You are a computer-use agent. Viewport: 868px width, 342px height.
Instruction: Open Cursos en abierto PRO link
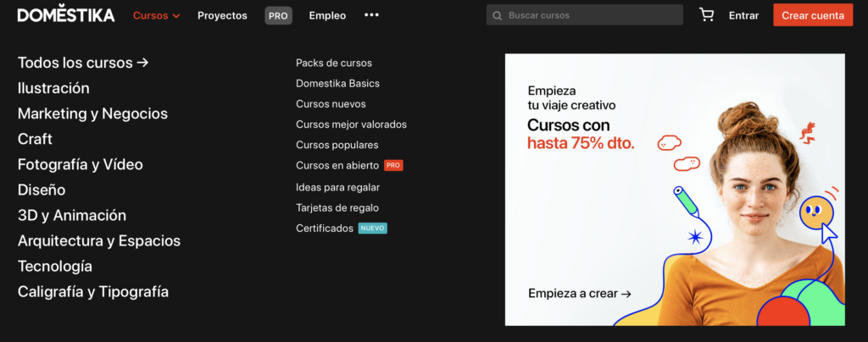[337, 165]
